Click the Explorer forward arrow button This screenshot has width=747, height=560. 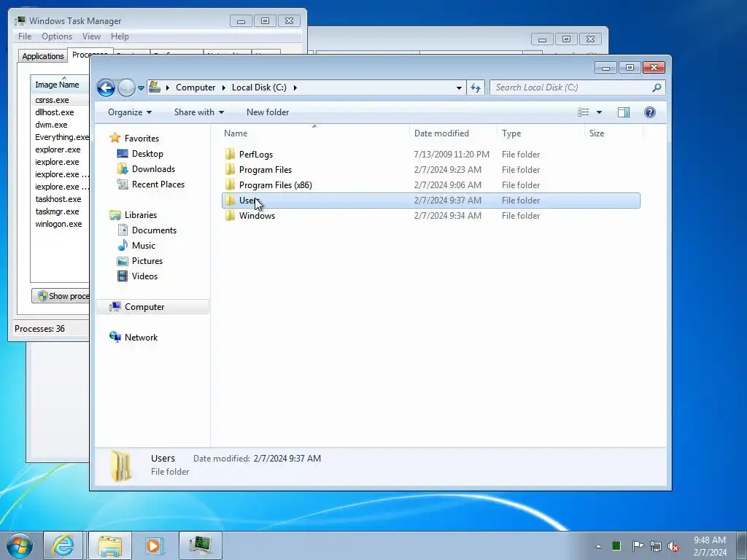point(126,87)
